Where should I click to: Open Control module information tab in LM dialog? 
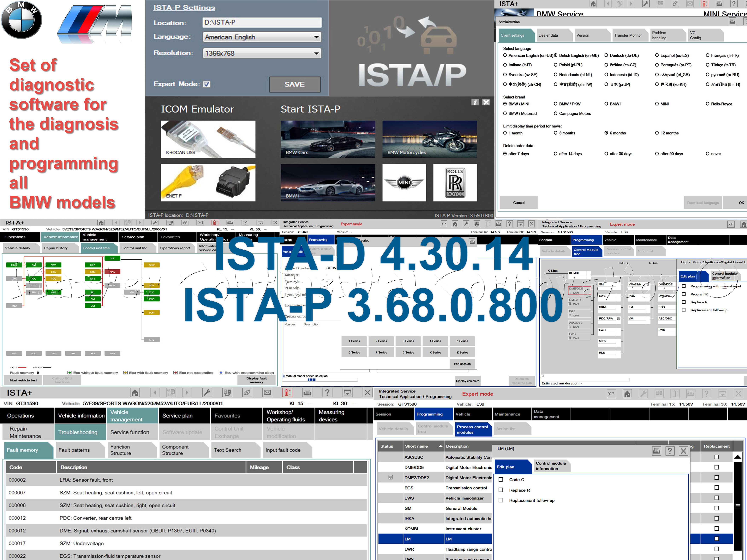(552, 466)
